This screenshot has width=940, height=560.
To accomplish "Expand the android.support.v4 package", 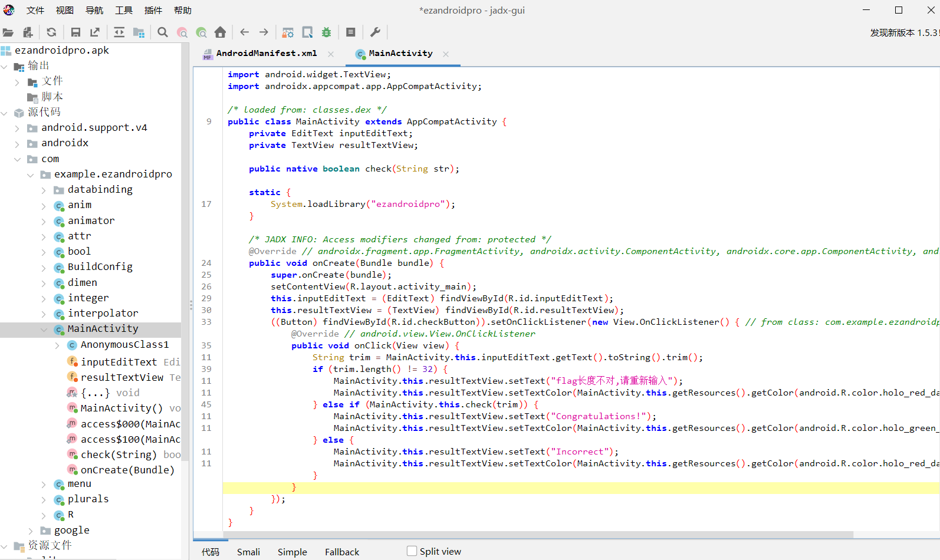I will pos(17,128).
